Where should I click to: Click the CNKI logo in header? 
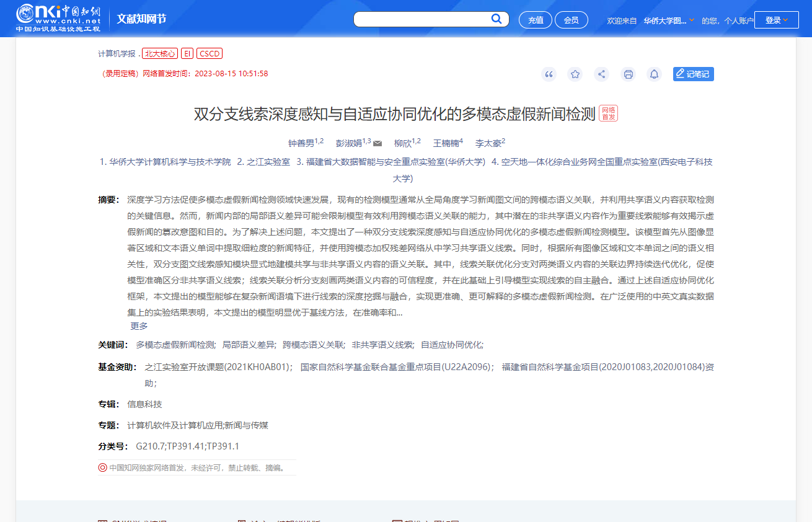point(58,18)
